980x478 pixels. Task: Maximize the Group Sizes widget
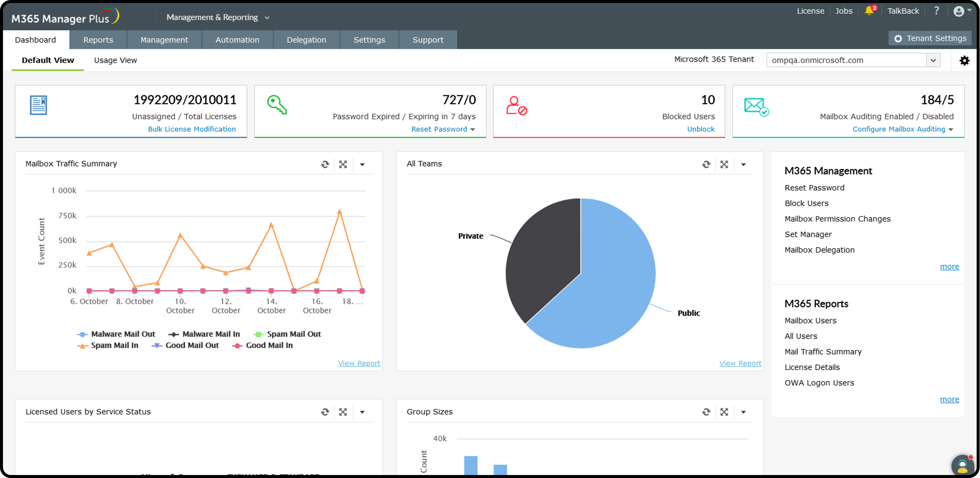tap(724, 412)
